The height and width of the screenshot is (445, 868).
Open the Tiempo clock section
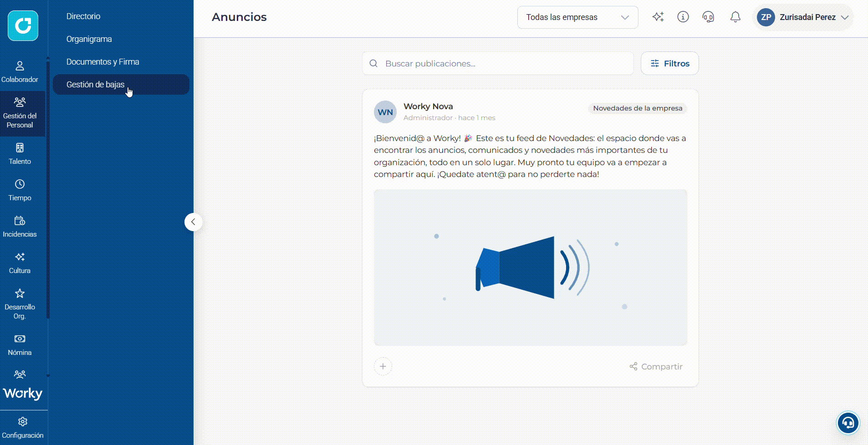coord(20,191)
